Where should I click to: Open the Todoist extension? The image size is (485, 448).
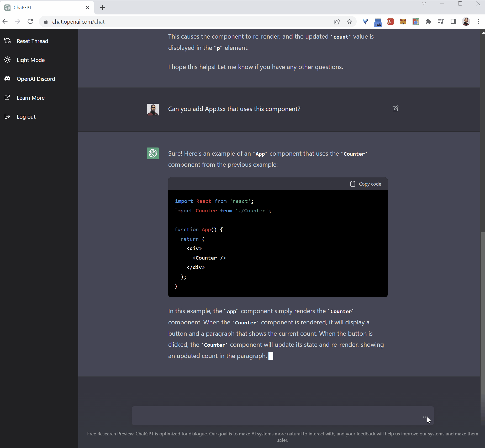pos(390,22)
